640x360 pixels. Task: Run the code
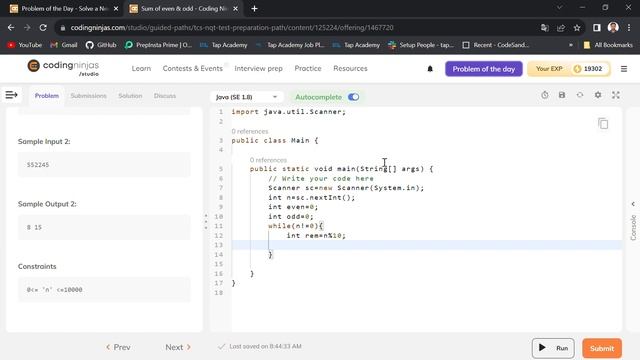click(x=553, y=348)
